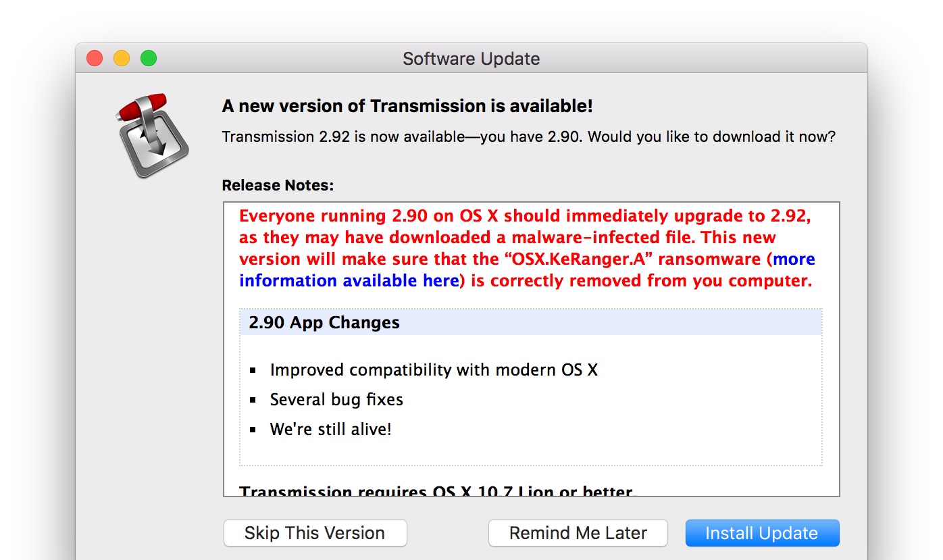Click 'Improved compatibility with modern OS X' item
Screen dimensions: 943x560
[434, 370]
